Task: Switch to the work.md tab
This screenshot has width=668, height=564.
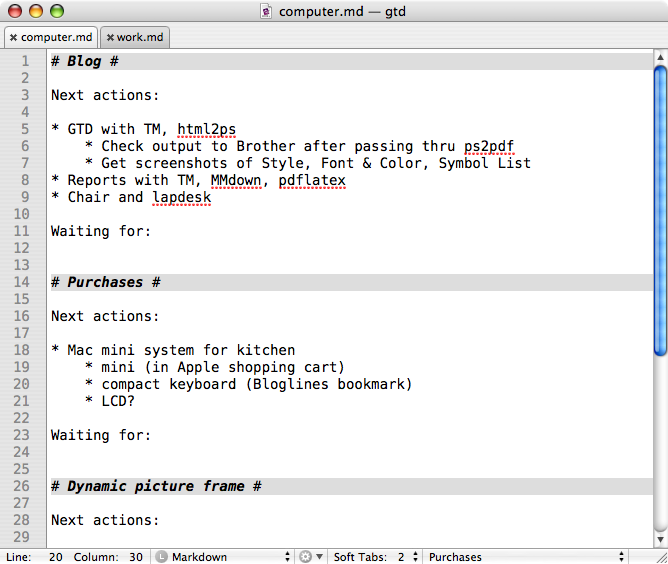Action: (135, 37)
